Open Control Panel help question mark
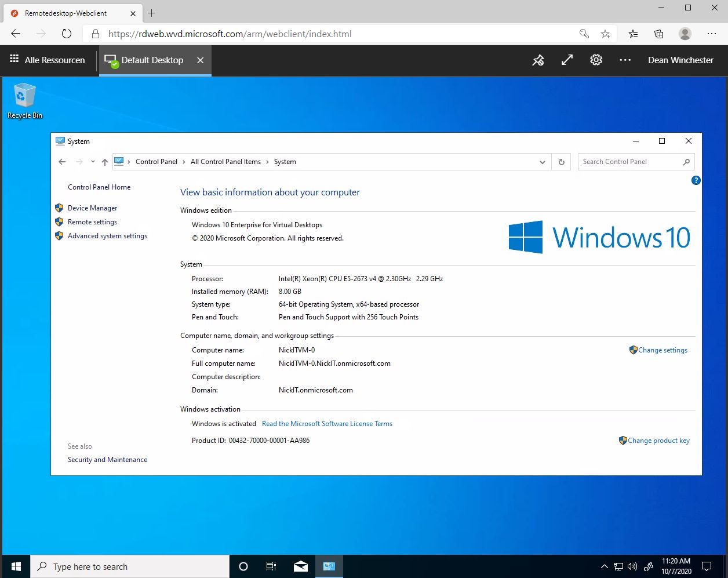Viewport: 728px width, 578px height. coord(696,180)
